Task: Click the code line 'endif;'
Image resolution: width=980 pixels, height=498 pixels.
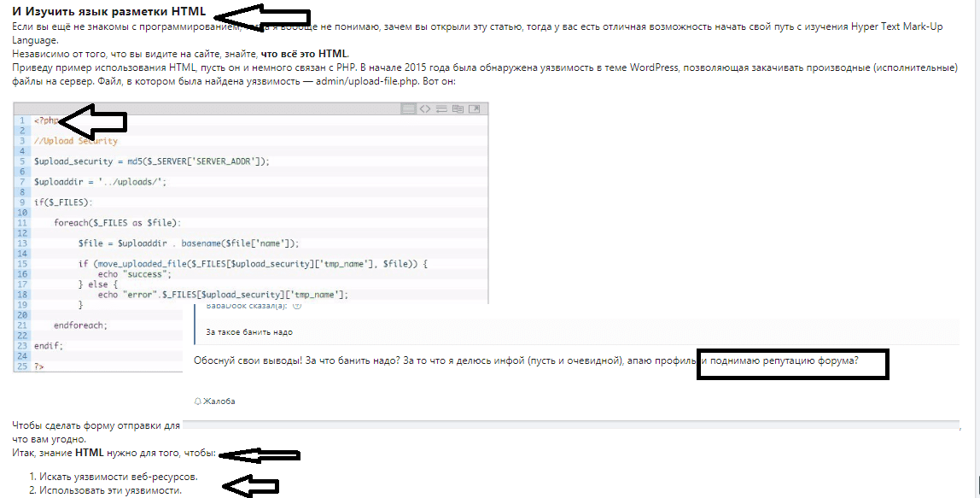Action: [x=49, y=346]
